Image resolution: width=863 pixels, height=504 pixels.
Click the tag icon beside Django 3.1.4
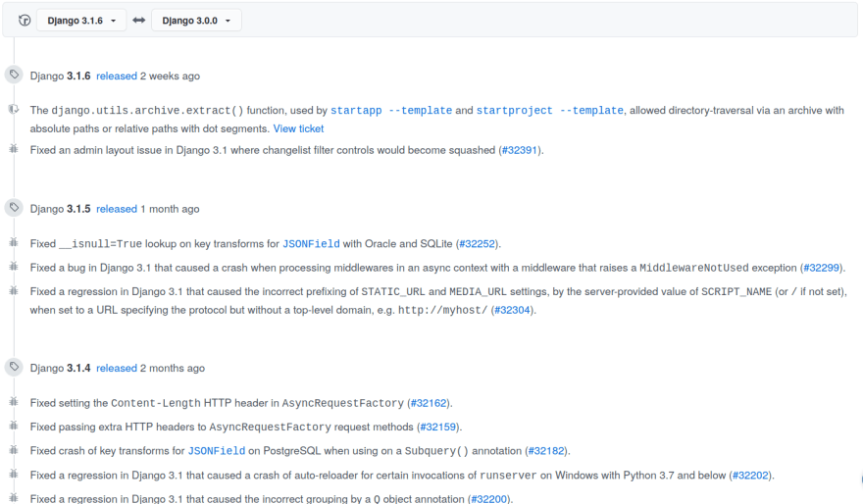click(14, 367)
